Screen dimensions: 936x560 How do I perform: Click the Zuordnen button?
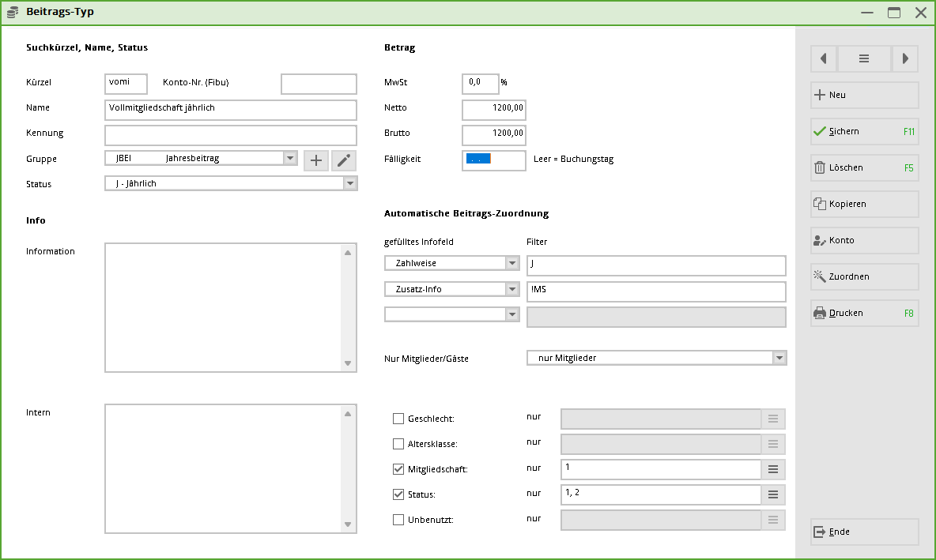coord(864,276)
